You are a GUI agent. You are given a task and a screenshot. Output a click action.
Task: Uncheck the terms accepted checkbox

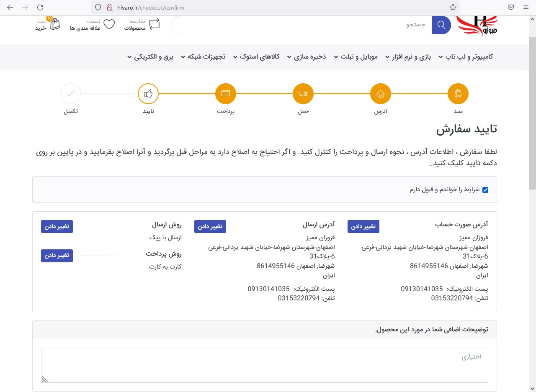485,190
